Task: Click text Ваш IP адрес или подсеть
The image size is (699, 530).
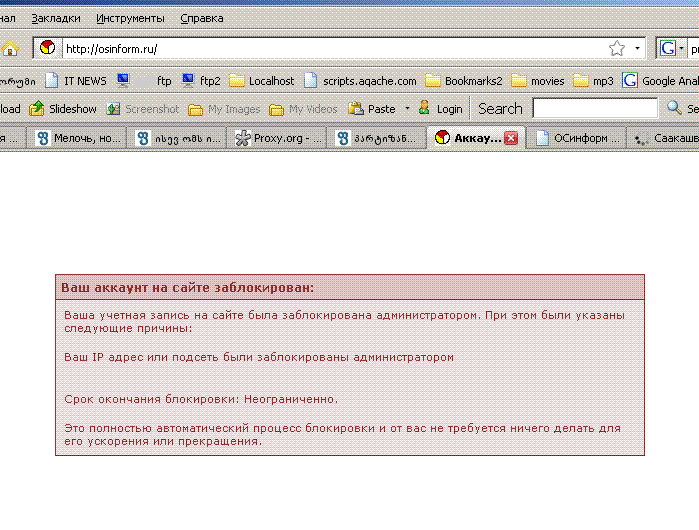Action: click(x=141, y=357)
